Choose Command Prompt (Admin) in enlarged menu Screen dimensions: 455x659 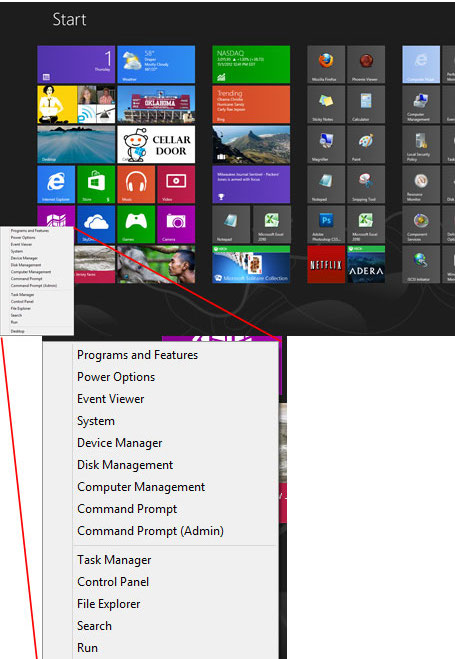[x=150, y=531]
